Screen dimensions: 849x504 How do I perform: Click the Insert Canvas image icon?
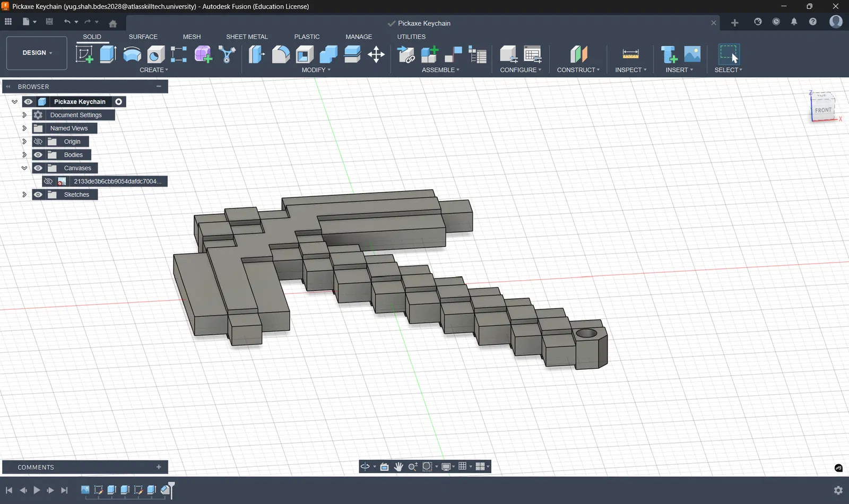click(x=692, y=54)
